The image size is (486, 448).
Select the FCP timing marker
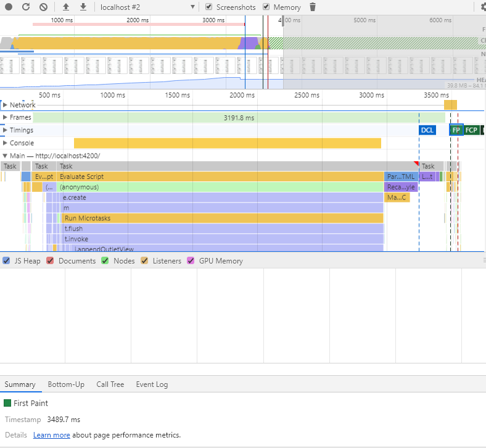(471, 130)
